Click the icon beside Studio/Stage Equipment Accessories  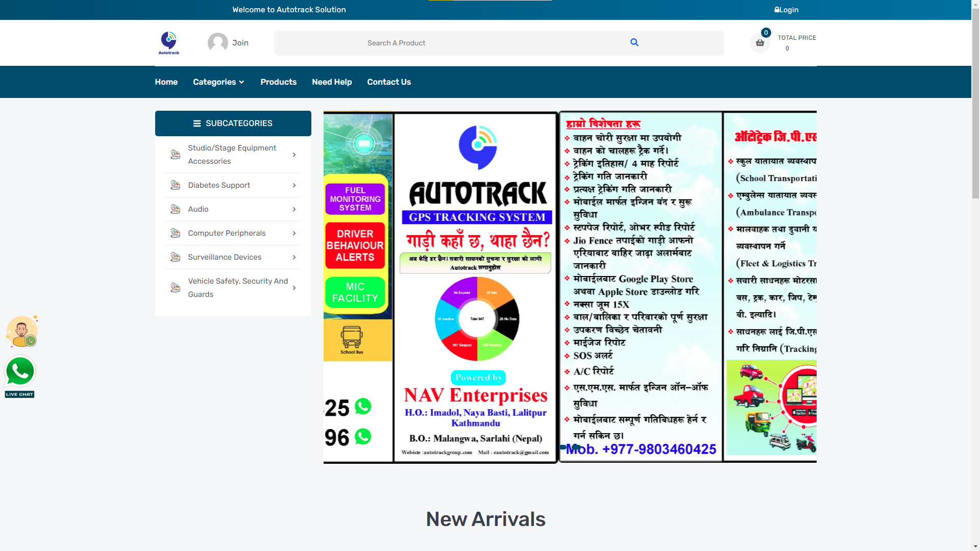point(175,155)
